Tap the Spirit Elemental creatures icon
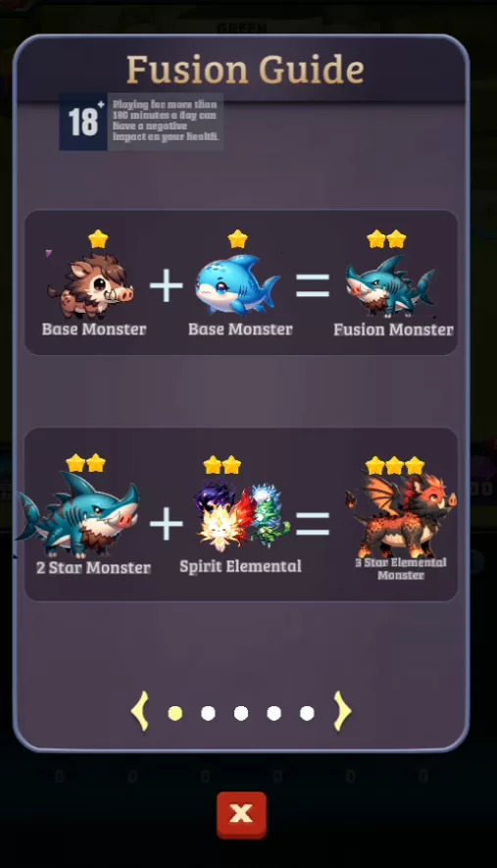The height and width of the screenshot is (868, 497). 241,515
